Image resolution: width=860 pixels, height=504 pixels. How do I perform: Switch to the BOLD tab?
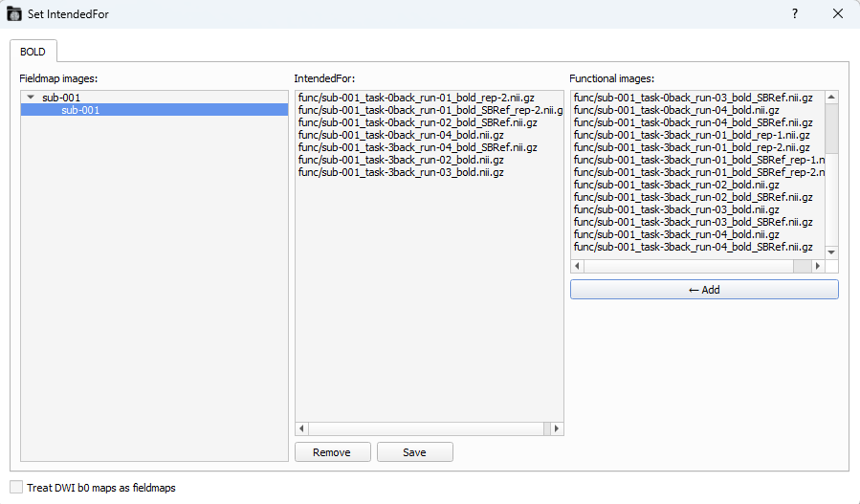[x=35, y=51]
